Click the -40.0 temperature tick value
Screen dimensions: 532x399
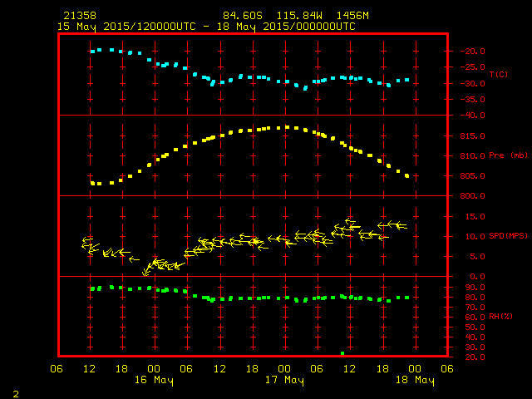pyautogui.click(x=473, y=116)
